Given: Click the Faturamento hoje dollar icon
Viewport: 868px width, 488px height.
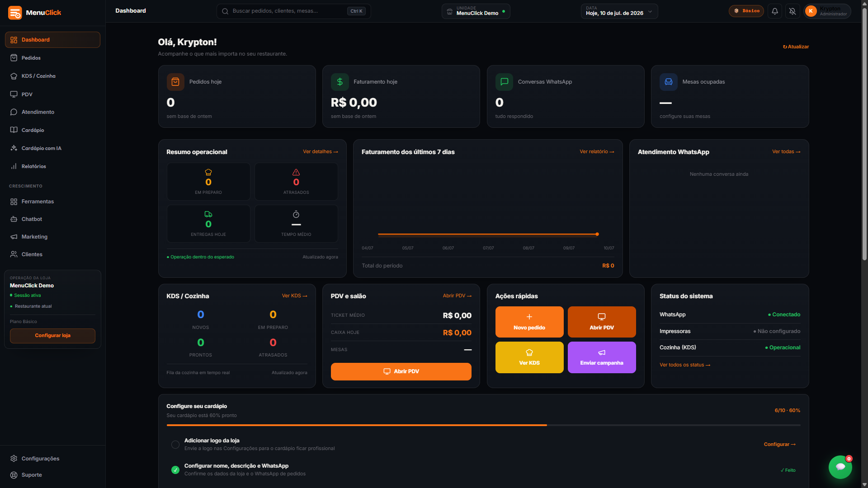Looking at the screenshot, I should pos(340,82).
